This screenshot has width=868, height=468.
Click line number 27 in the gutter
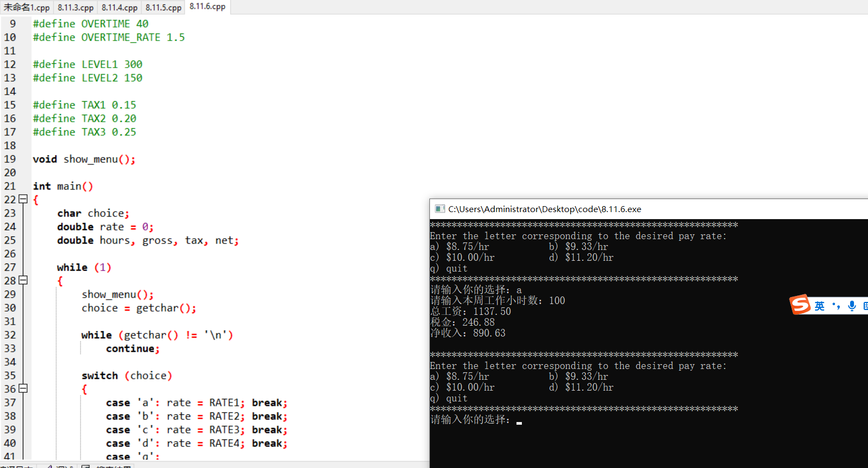coord(10,267)
